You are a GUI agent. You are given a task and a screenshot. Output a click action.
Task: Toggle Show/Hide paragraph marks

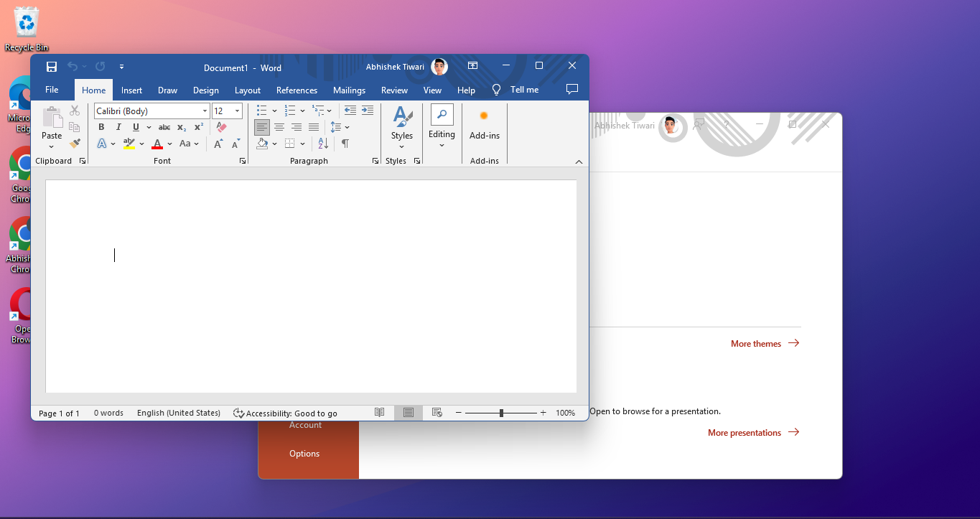click(345, 144)
